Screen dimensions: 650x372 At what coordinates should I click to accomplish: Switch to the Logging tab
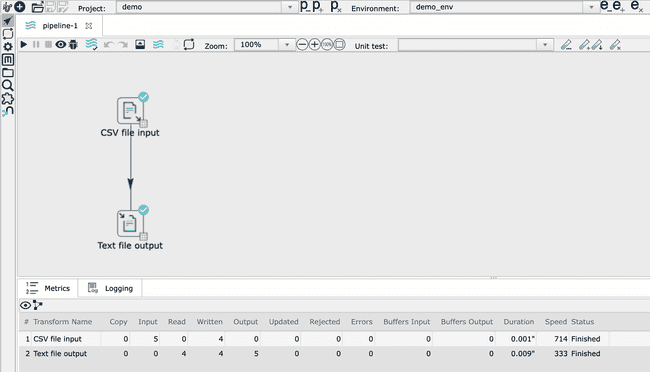[110, 288]
